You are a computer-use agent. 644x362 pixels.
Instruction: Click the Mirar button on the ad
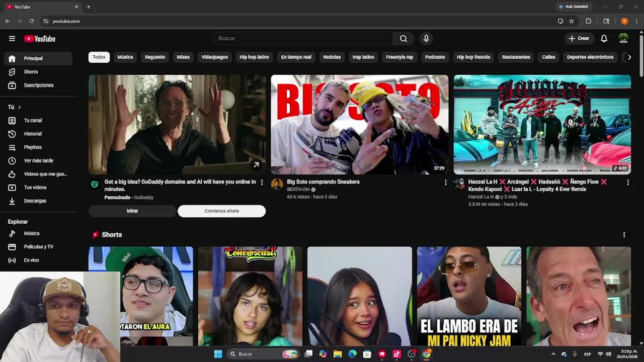pyautogui.click(x=132, y=211)
